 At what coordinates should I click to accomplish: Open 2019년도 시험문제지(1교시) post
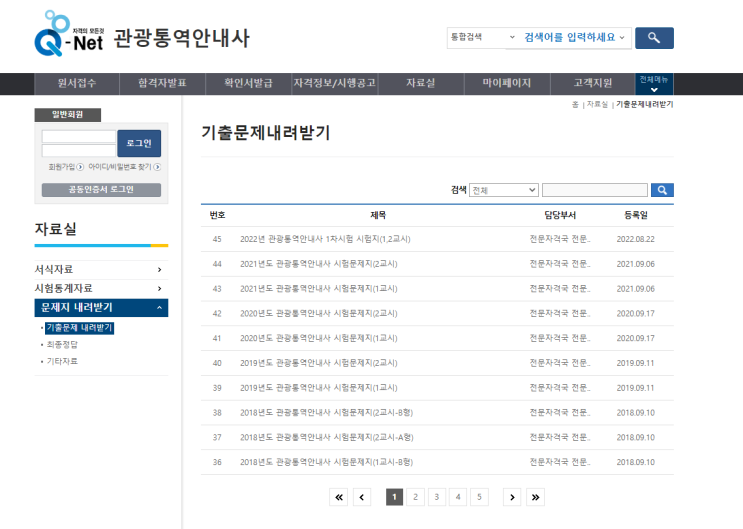click(318, 388)
